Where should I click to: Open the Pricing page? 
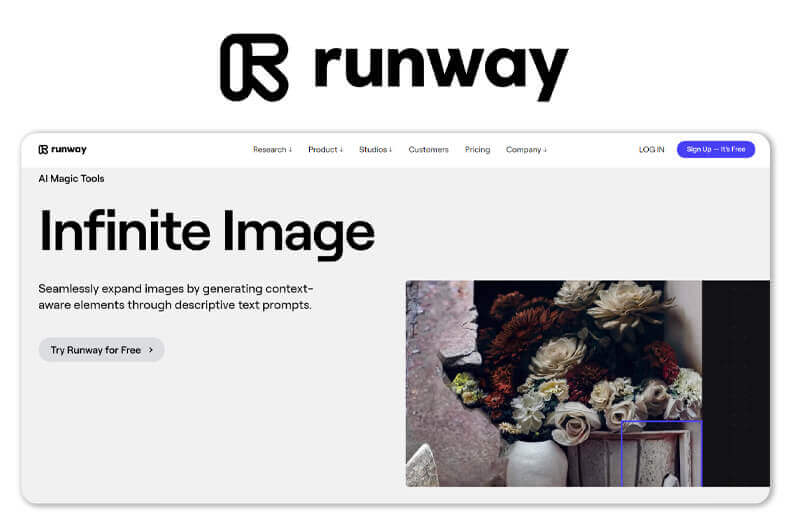pos(478,149)
